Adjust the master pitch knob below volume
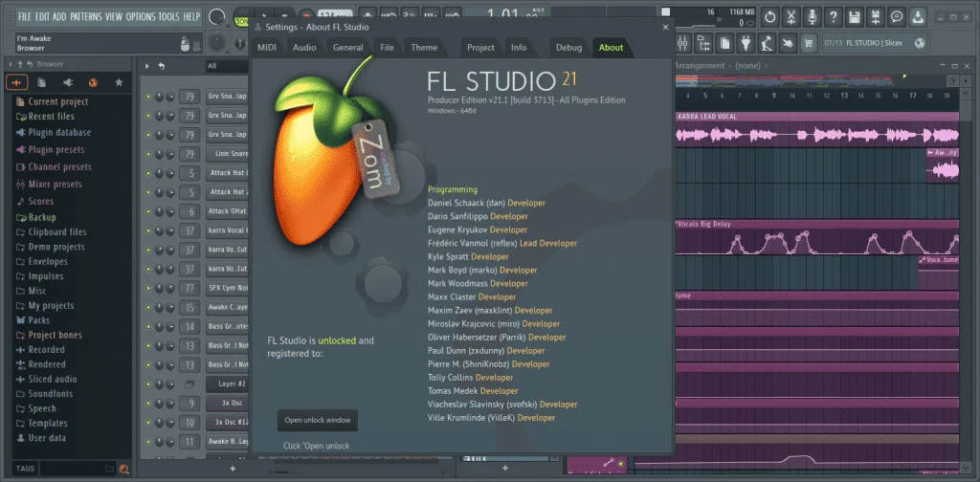The image size is (980, 482). [x=216, y=42]
